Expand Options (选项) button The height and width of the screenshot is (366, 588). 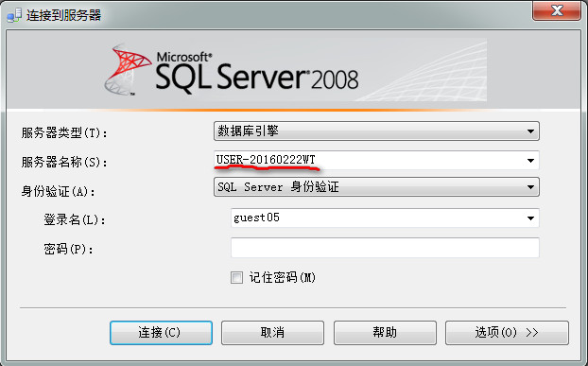pyautogui.click(x=507, y=333)
